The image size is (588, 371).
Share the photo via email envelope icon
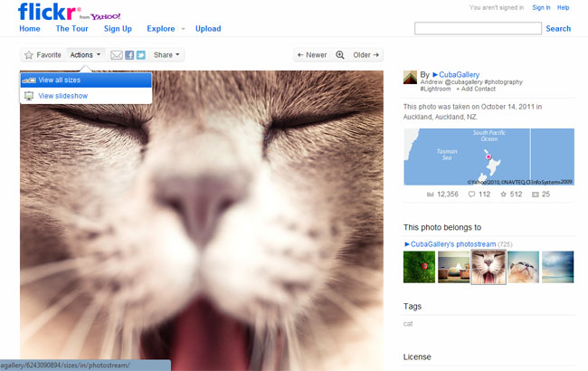point(116,55)
